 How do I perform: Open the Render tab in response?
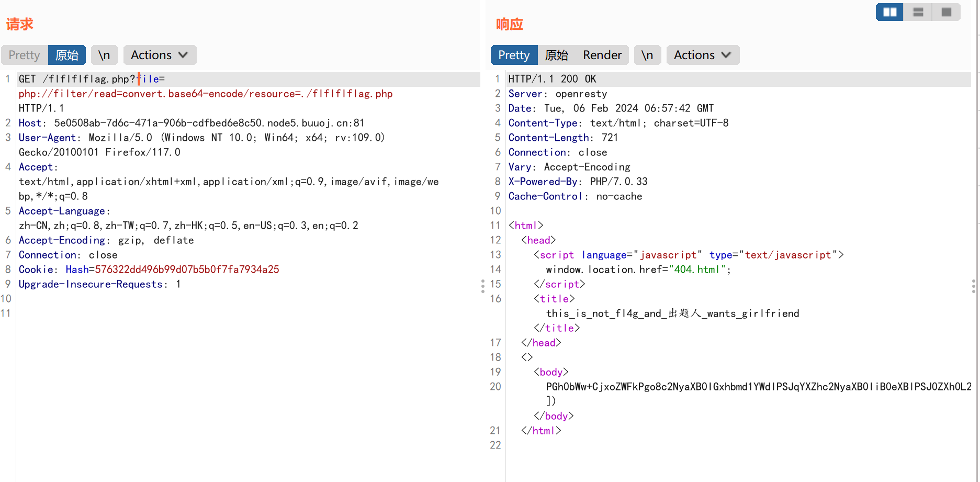pyautogui.click(x=602, y=55)
